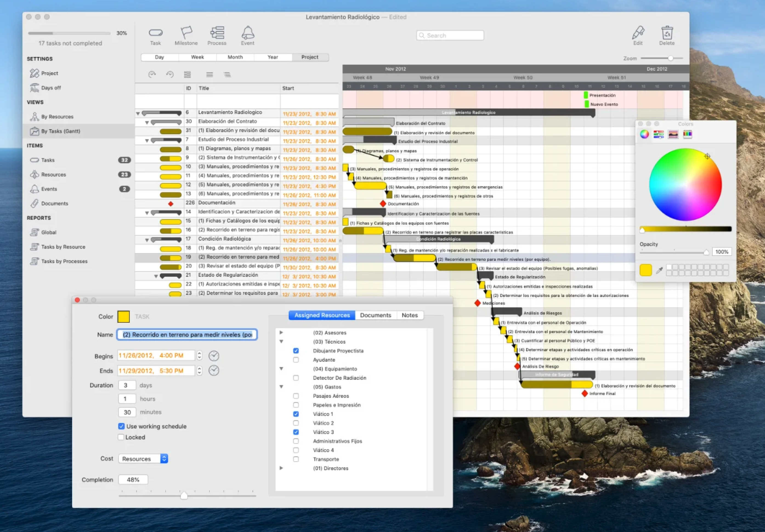Image resolution: width=765 pixels, height=532 pixels.
Task: Open the Ends clock picker
Action: 214,371
